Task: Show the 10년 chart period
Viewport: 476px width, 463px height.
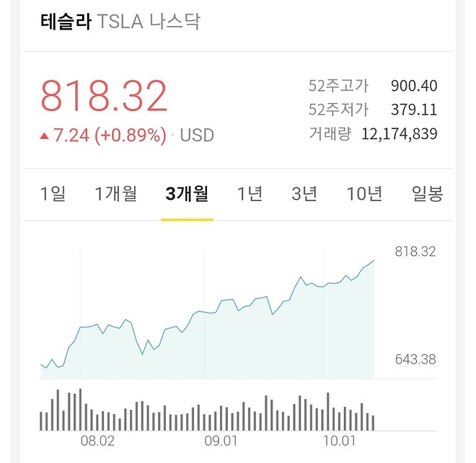Action: coord(364,193)
